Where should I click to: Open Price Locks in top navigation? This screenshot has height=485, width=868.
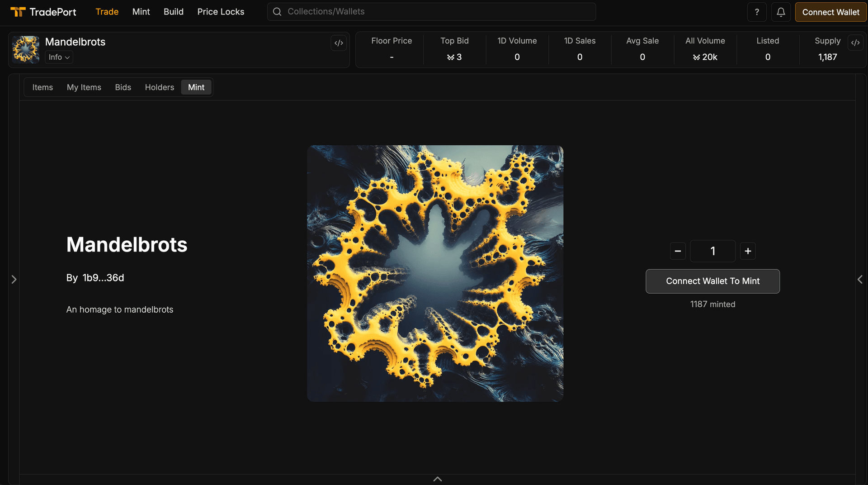click(x=221, y=12)
